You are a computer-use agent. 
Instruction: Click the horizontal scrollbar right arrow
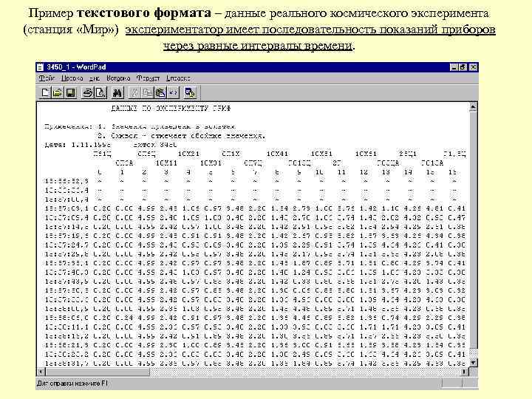[x=464, y=372]
